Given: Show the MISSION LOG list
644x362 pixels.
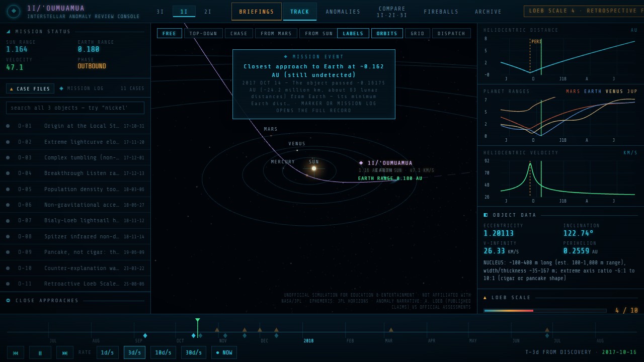Looking at the screenshot, I should pyautogui.click(x=82, y=88).
